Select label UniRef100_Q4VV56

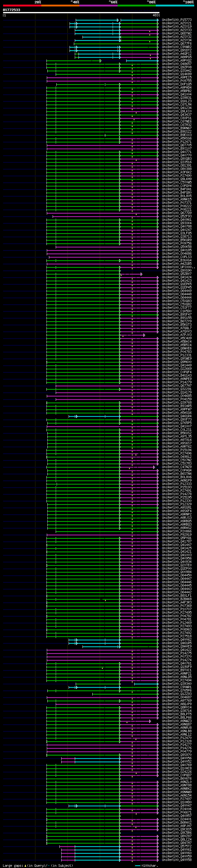pyautogui.click(x=176, y=758)
